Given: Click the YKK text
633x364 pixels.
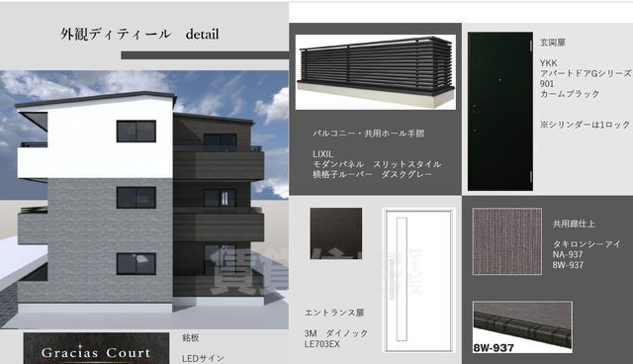Looking at the screenshot, I should click(x=549, y=63).
